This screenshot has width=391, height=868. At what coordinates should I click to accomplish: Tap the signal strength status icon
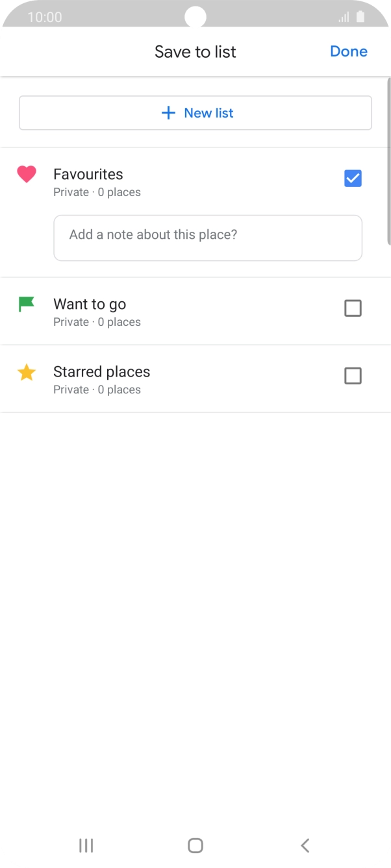click(x=344, y=18)
